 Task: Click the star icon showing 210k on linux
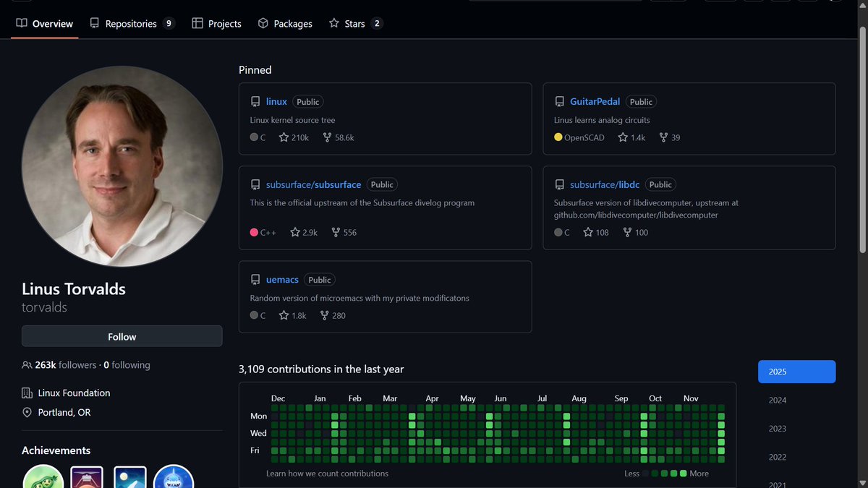point(281,137)
